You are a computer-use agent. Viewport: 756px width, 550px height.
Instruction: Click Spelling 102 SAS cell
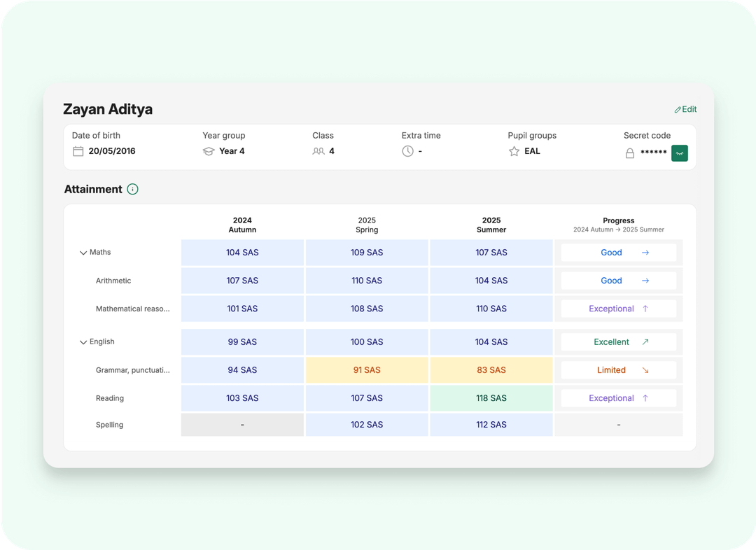(x=367, y=425)
